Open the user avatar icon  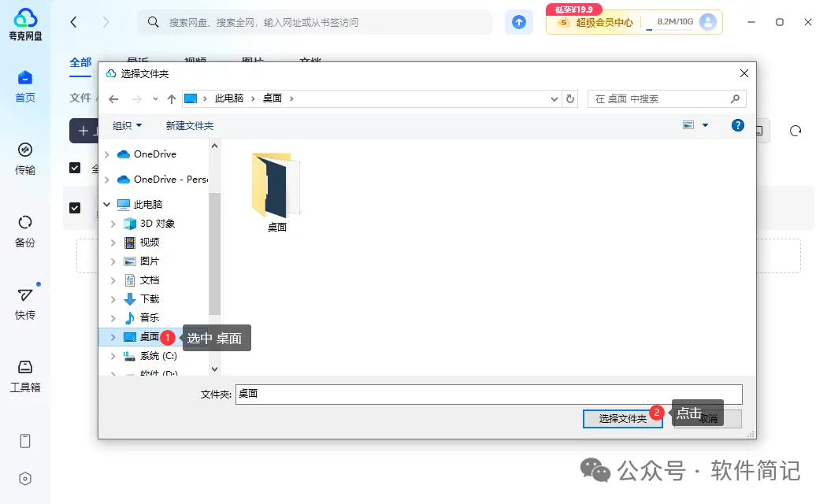[x=708, y=22]
